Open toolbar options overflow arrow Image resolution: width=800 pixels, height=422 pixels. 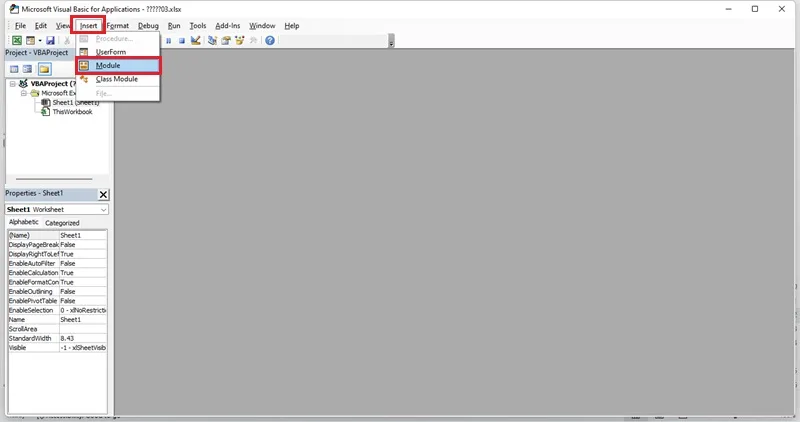[391, 41]
